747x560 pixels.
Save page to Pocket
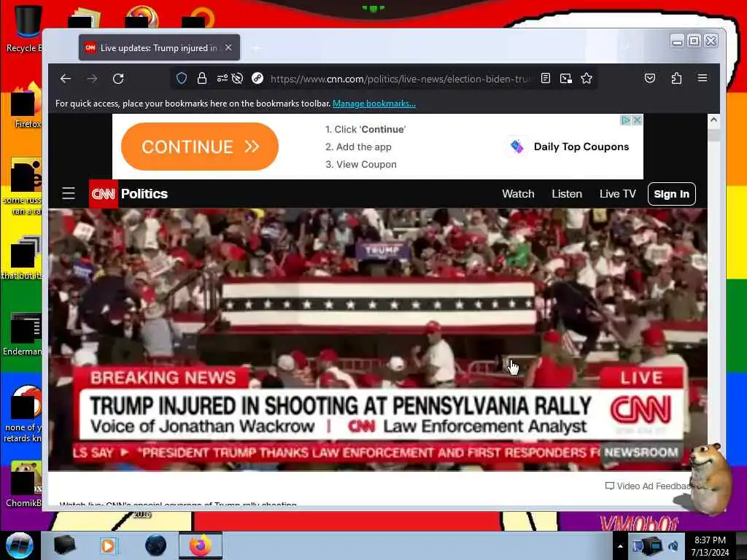(650, 79)
